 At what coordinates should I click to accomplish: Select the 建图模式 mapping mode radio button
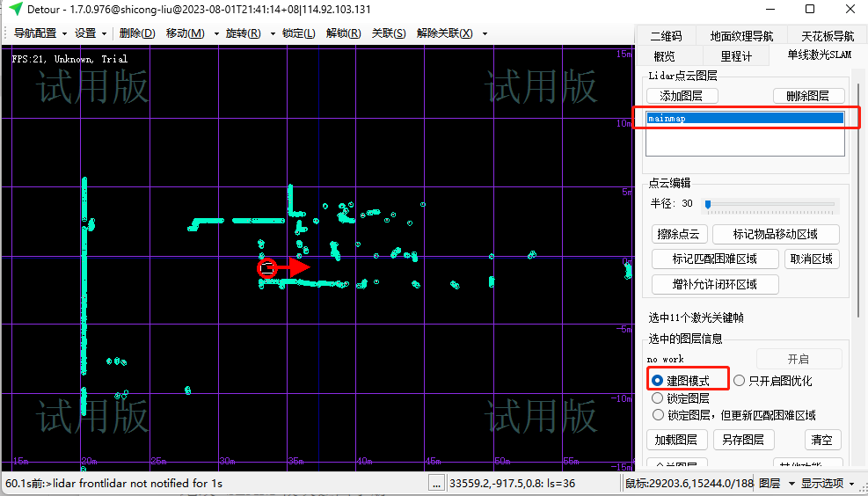coord(658,381)
